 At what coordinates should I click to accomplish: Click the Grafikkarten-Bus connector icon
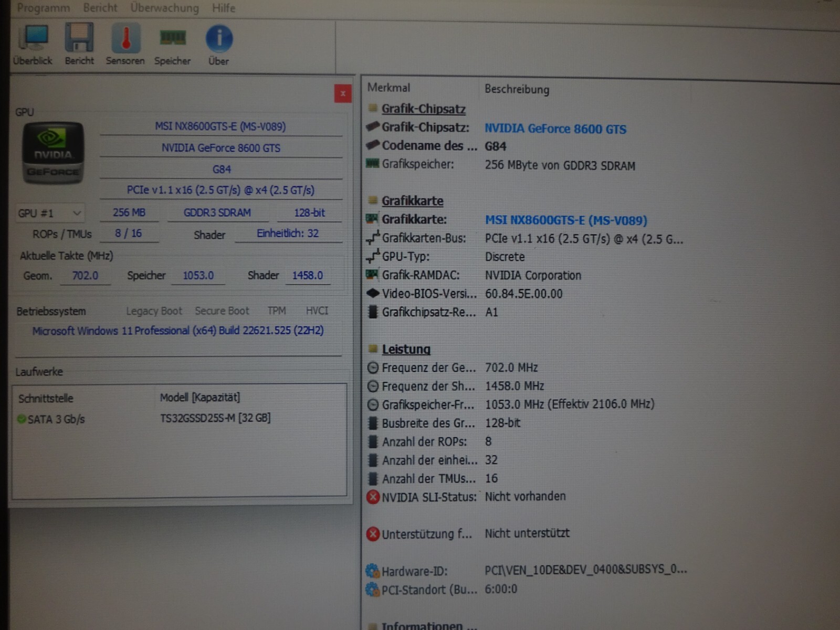point(373,238)
